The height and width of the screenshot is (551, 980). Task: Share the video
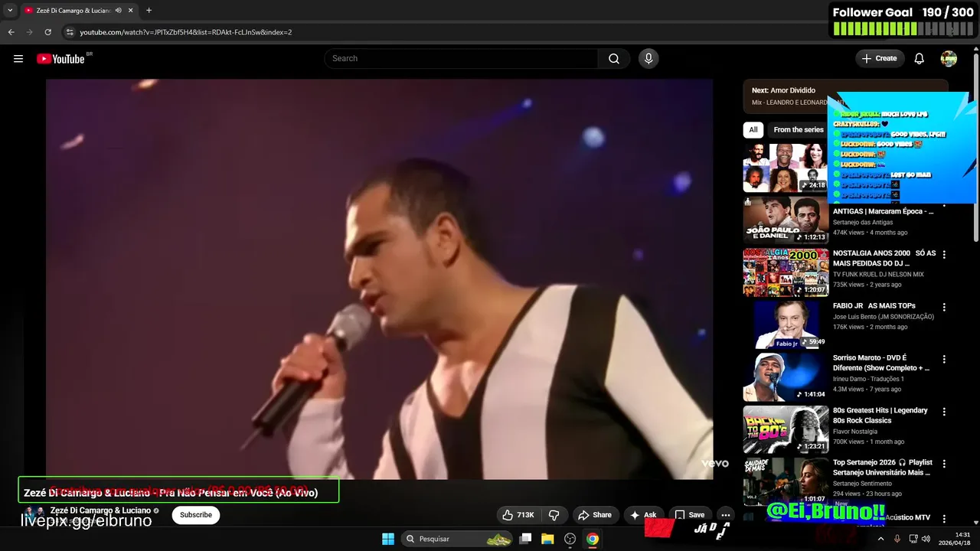coord(595,515)
